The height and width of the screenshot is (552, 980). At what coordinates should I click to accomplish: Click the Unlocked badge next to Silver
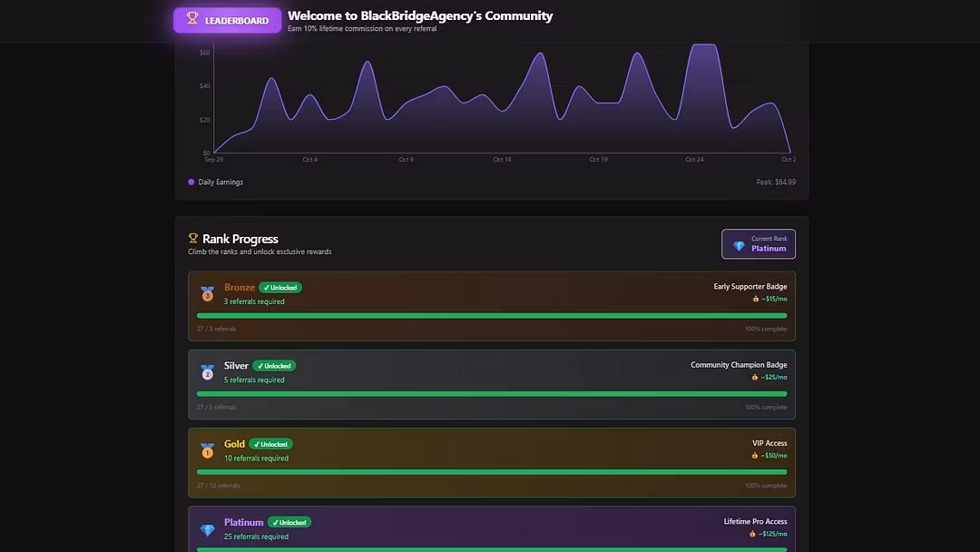click(274, 366)
